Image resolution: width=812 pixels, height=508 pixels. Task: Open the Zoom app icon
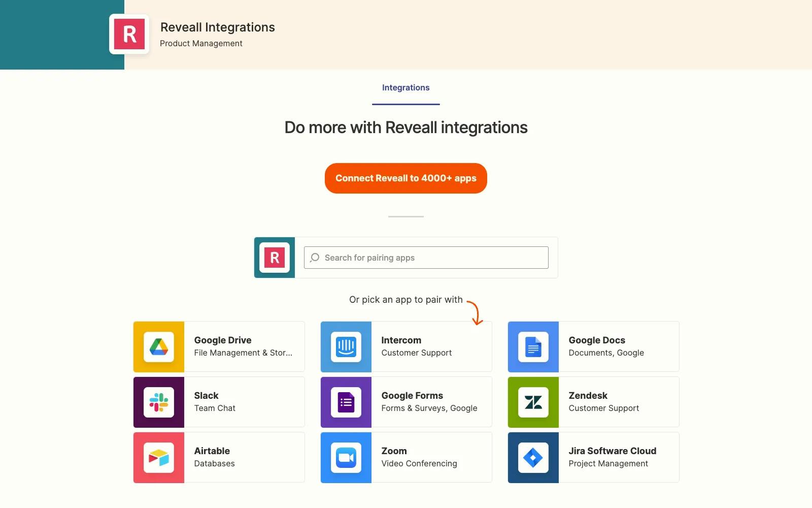click(346, 458)
